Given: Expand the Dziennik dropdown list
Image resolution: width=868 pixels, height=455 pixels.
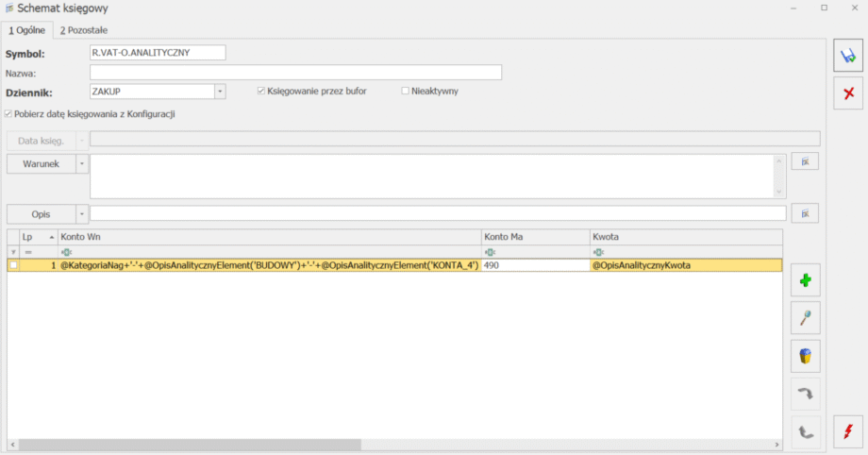Looking at the screenshot, I should [x=220, y=92].
